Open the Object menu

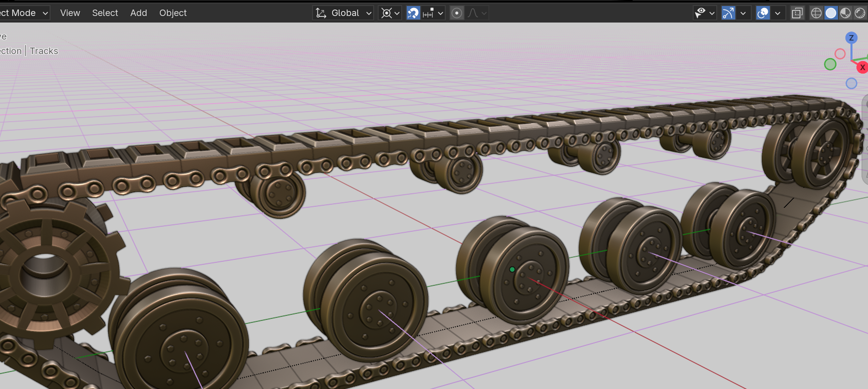173,13
